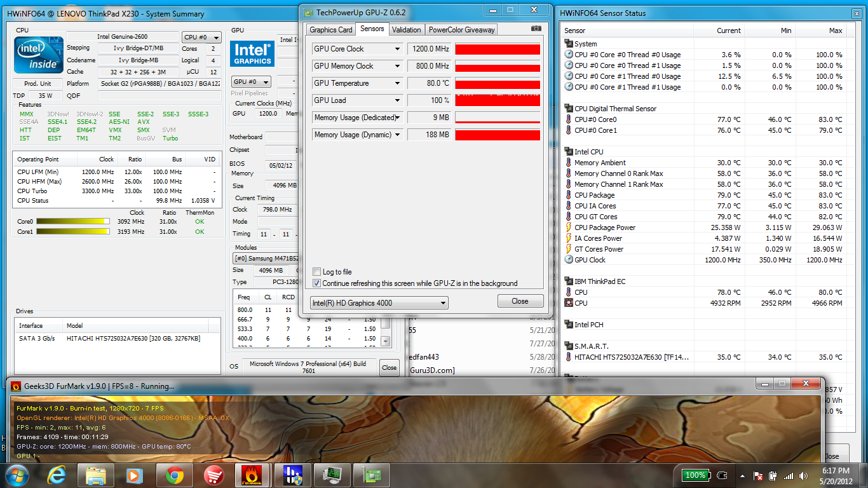868x488 pixels.
Task: Click the CPU GT Cores sensor row label
Action: pyautogui.click(x=595, y=217)
